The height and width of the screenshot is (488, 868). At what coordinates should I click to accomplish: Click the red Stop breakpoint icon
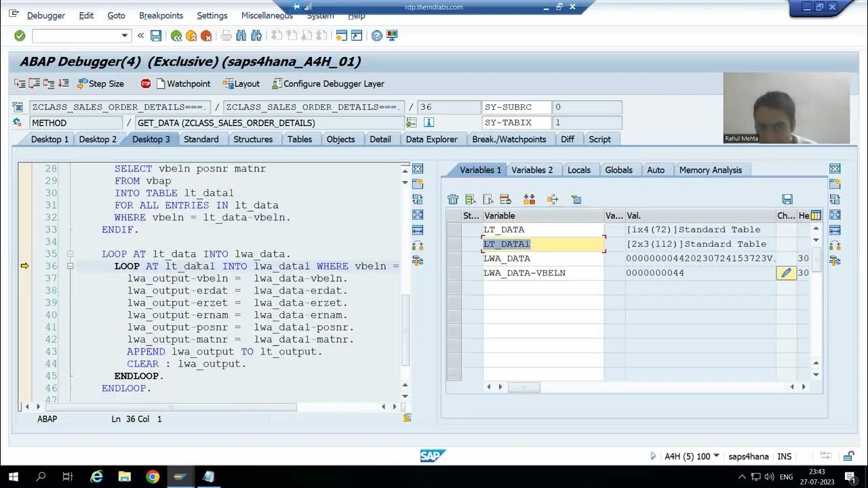(x=146, y=83)
